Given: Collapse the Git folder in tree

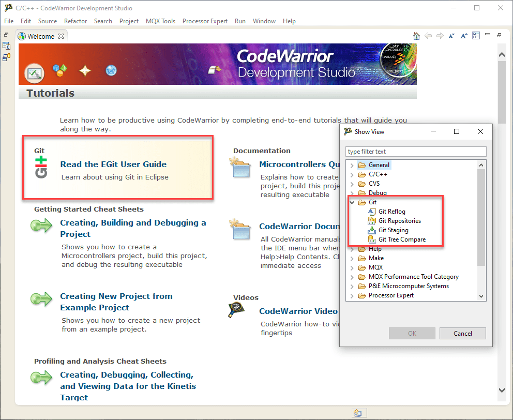Looking at the screenshot, I should point(352,202).
